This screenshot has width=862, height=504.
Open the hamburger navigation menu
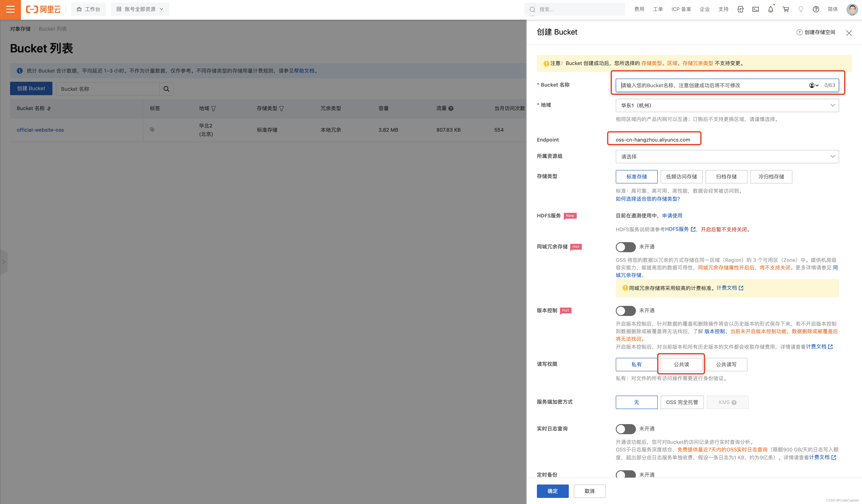click(10, 10)
